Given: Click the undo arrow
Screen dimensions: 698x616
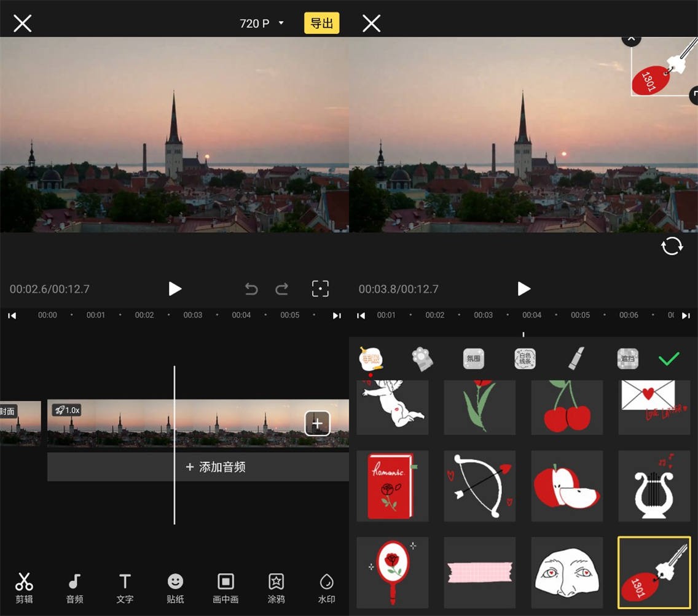Looking at the screenshot, I should click(x=251, y=289).
